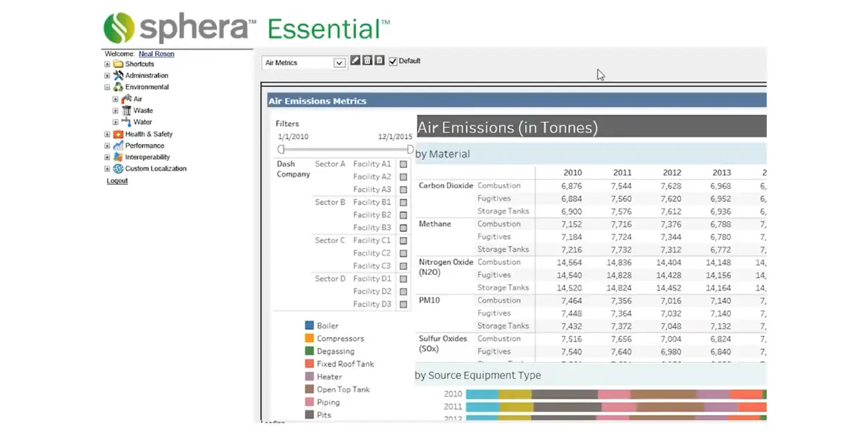Click the document icon next to trash
868x434 pixels.
[379, 61]
